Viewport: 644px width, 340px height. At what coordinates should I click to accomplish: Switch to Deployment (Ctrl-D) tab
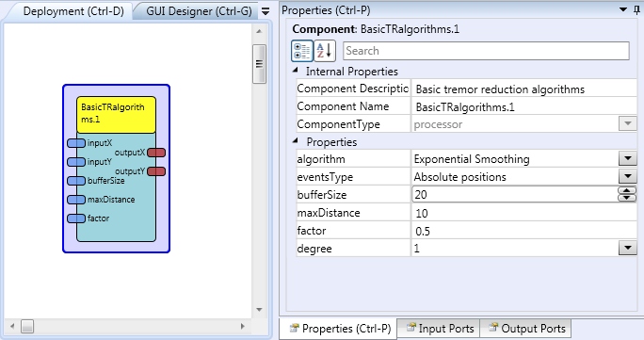click(73, 11)
